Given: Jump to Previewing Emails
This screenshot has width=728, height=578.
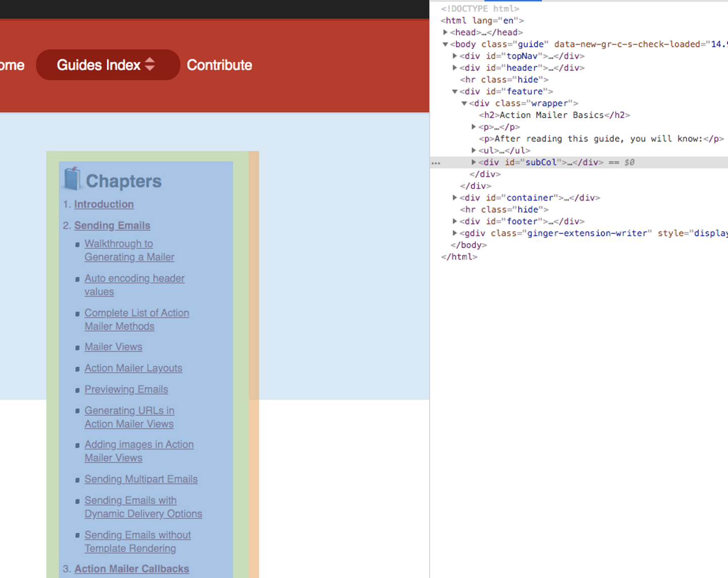Looking at the screenshot, I should (x=126, y=390).
